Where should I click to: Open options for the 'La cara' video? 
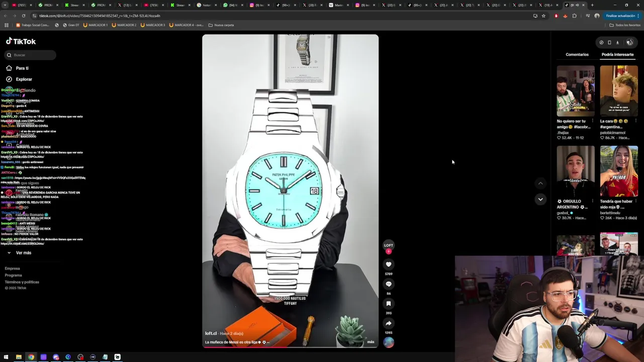pos(636,121)
